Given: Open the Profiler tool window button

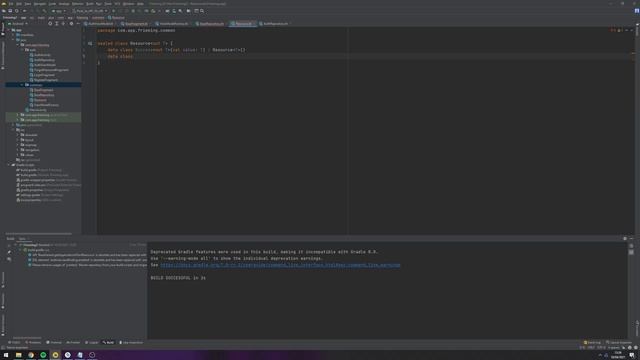Looking at the screenshot, I should [73, 342].
